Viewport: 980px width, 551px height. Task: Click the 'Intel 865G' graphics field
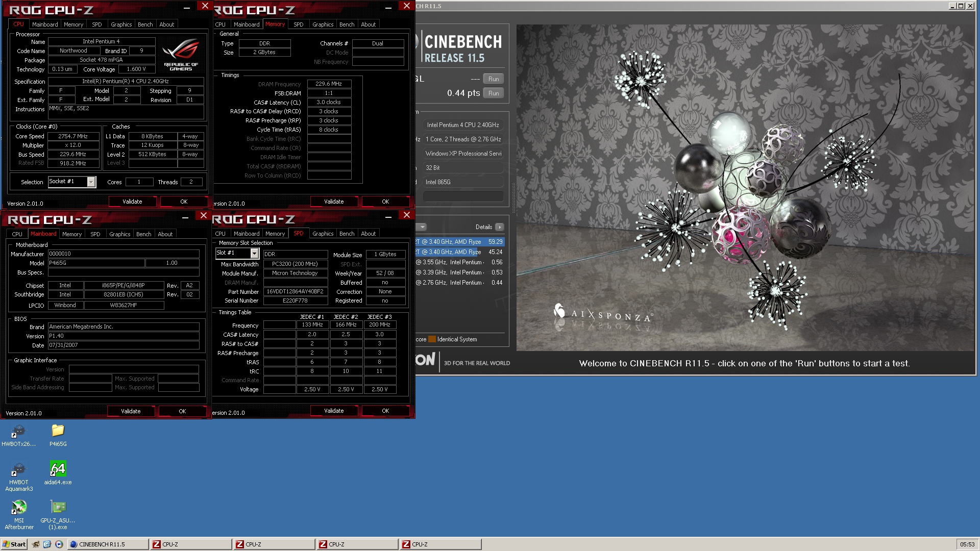click(x=463, y=182)
